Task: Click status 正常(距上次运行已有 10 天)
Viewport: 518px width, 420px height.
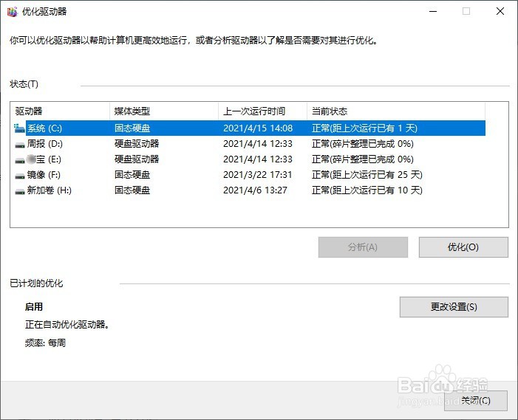Action: click(x=367, y=190)
